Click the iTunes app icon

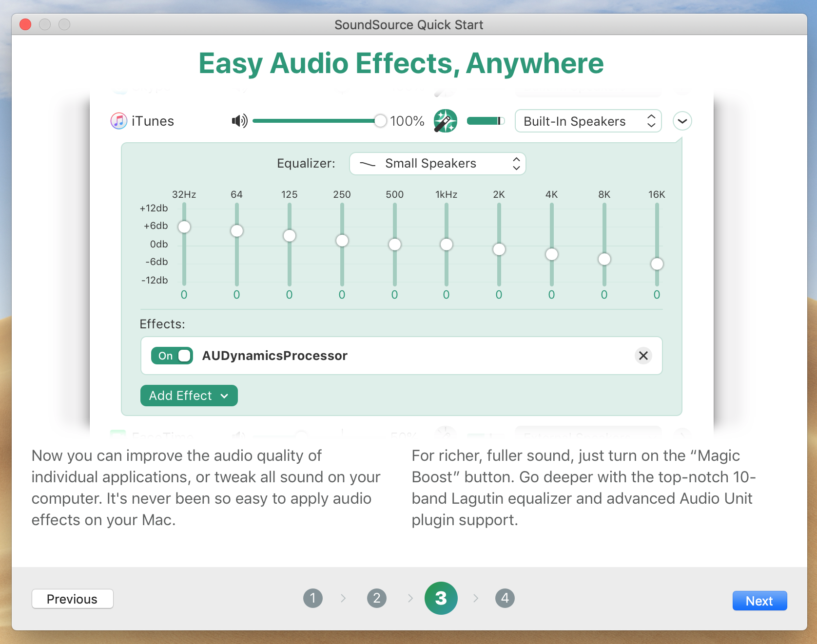119,121
